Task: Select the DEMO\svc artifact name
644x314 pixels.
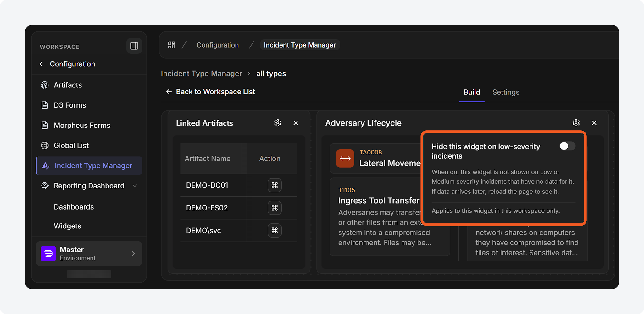Action: point(203,231)
